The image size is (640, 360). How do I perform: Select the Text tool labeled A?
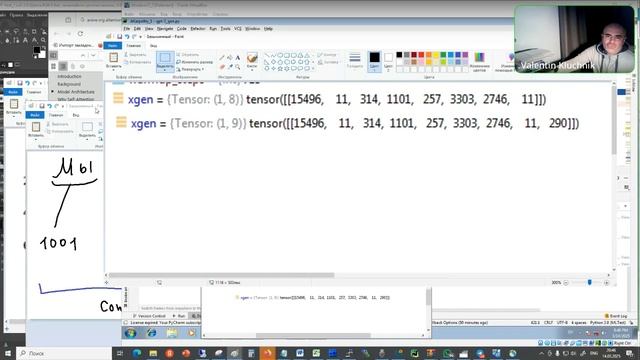click(238, 58)
